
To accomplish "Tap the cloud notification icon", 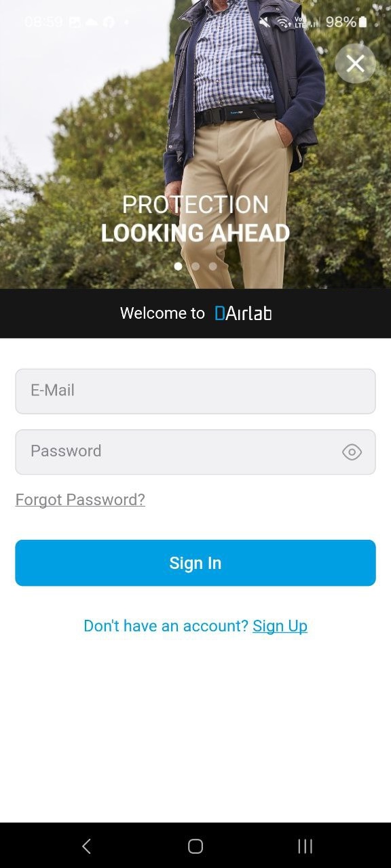I will 92,22.
